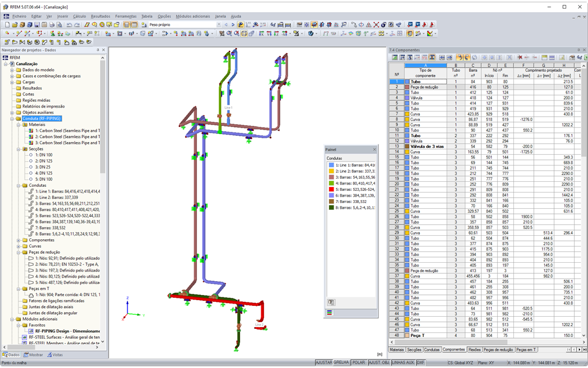This screenshot has width=588, height=368.
Task: Collapse the Secções tree node
Action: click(x=19, y=149)
